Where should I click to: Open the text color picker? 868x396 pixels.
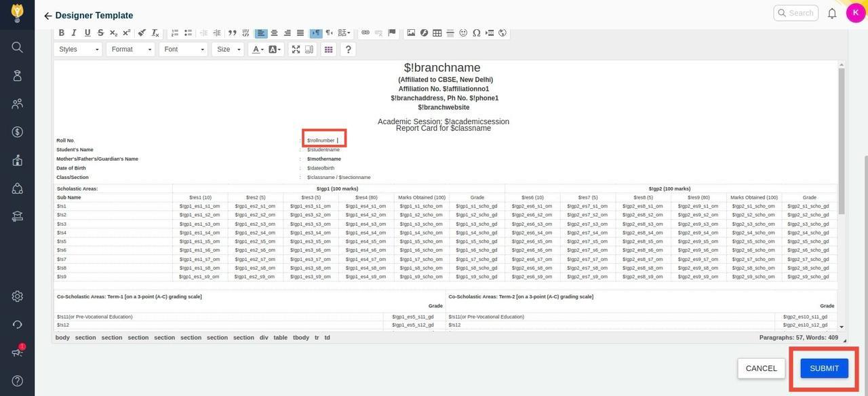click(x=257, y=49)
